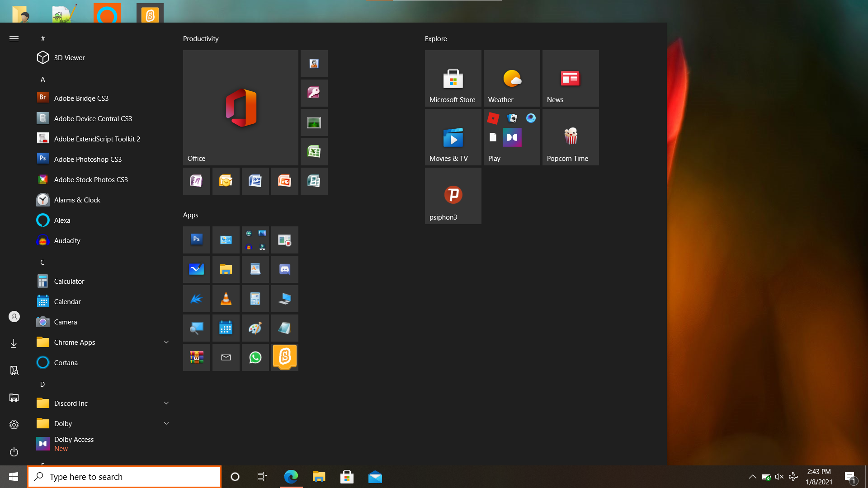Screen dimensions: 868x488
Task: Open the Play folder tile
Action: click(512, 137)
